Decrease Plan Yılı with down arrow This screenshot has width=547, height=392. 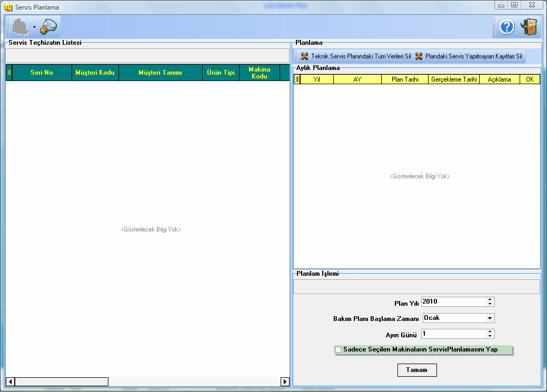pos(490,304)
